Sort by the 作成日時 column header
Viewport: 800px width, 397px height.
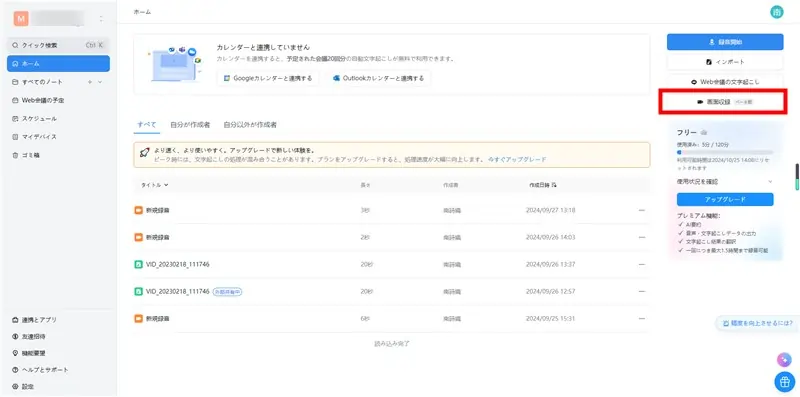pos(543,185)
